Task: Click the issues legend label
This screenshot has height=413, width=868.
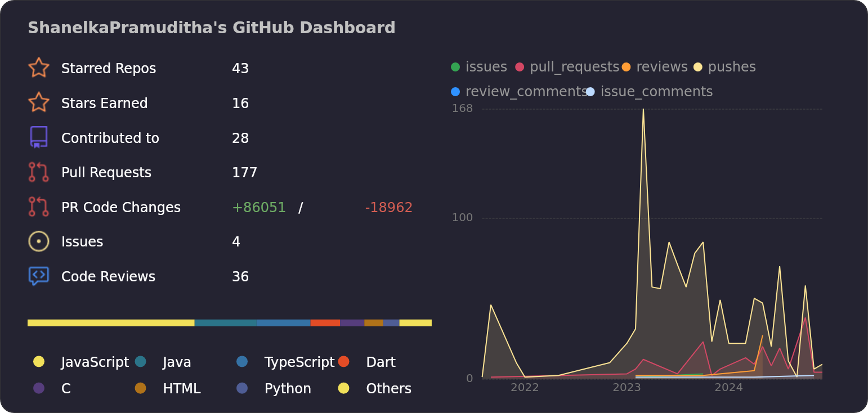Action: coord(486,67)
